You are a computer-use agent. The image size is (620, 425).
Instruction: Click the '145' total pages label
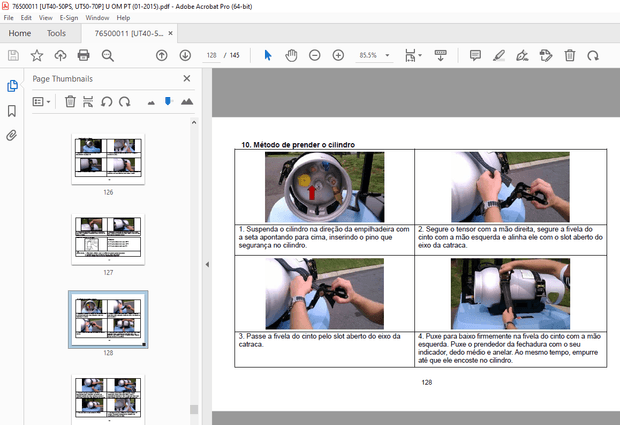pyautogui.click(x=235, y=55)
